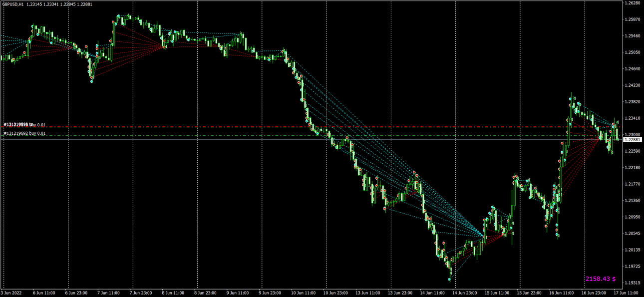Click the '8 Jun 23:00' time label
Viewport: 644px width, 297px height.
point(205,293)
